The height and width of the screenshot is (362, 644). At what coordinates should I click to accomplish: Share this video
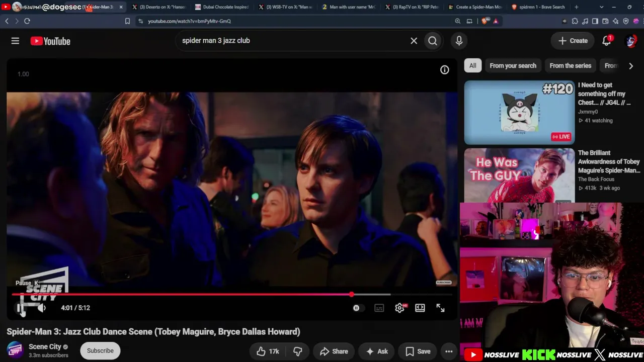pos(334,351)
